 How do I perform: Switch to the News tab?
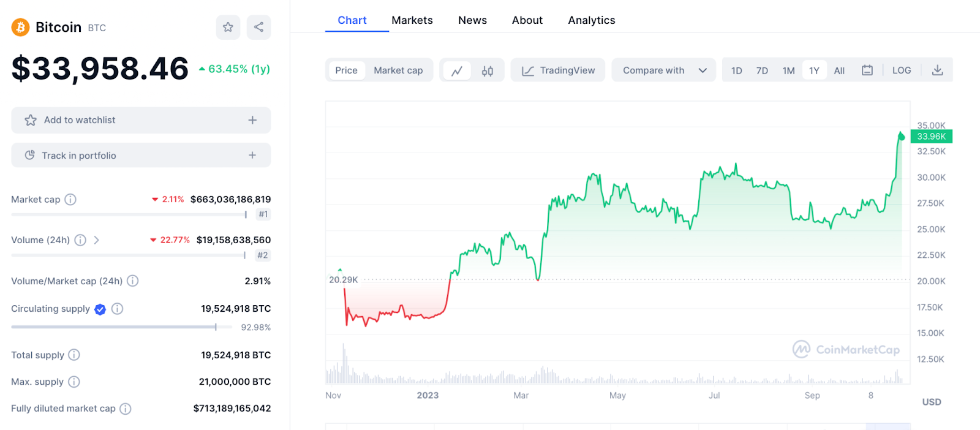pyautogui.click(x=473, y=20)
